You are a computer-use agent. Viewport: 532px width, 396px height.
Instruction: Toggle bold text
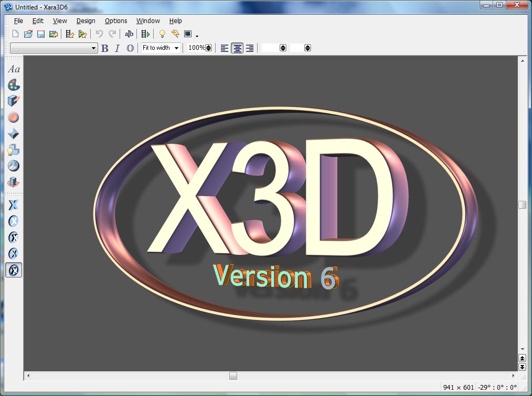pyautogui.click(x=105, y=48)
